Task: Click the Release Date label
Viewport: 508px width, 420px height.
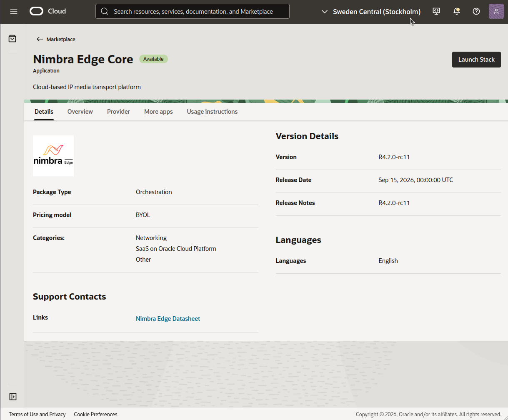Action: 293,180
